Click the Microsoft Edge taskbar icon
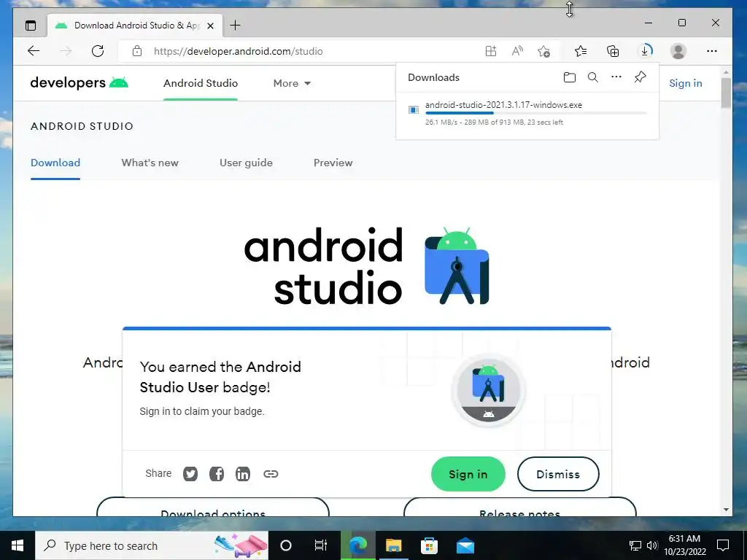Image resolution: width=747 pixels, height=560 pixels. (x=358, y=545)
